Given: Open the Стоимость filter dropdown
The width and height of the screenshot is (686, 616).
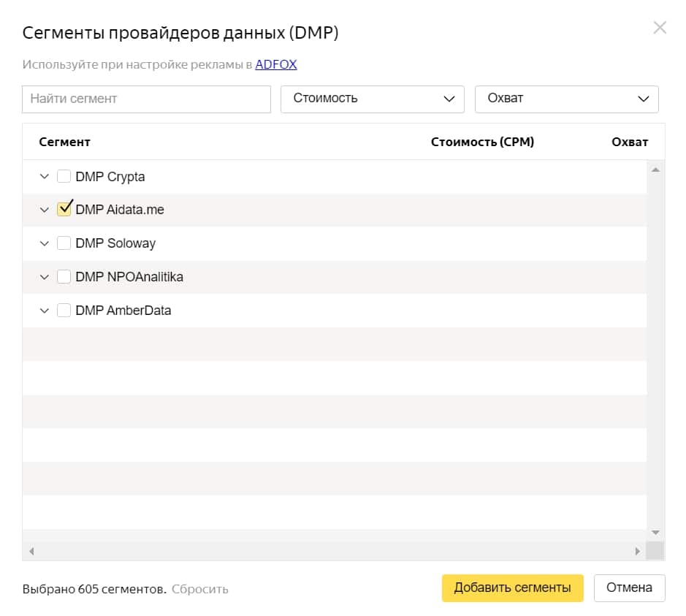Looking at the screenshot, I should tap(373, 99).
